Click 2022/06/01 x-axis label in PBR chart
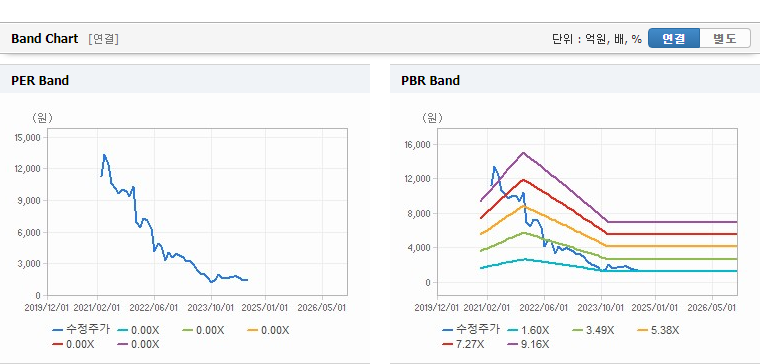 point(544,307)
